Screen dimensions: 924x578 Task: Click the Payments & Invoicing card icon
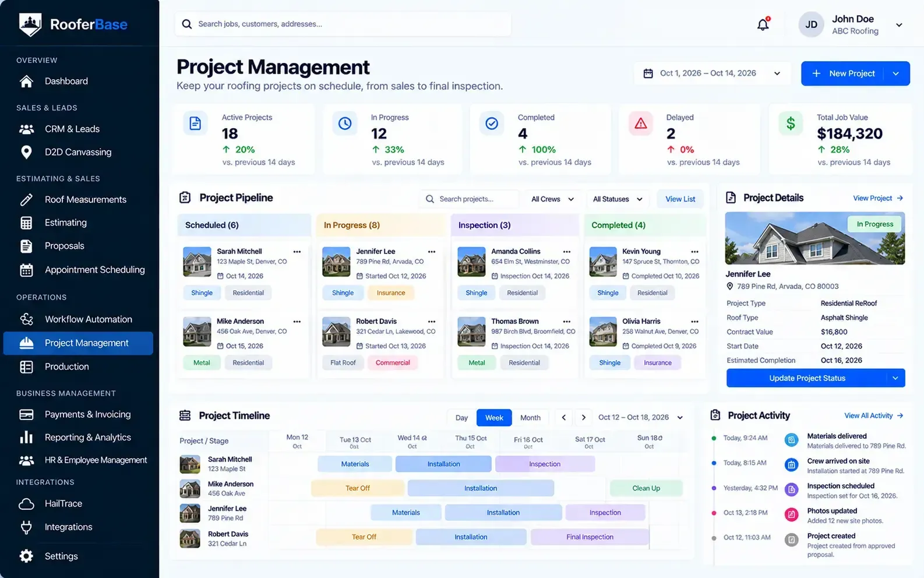(x=26, y=414)
